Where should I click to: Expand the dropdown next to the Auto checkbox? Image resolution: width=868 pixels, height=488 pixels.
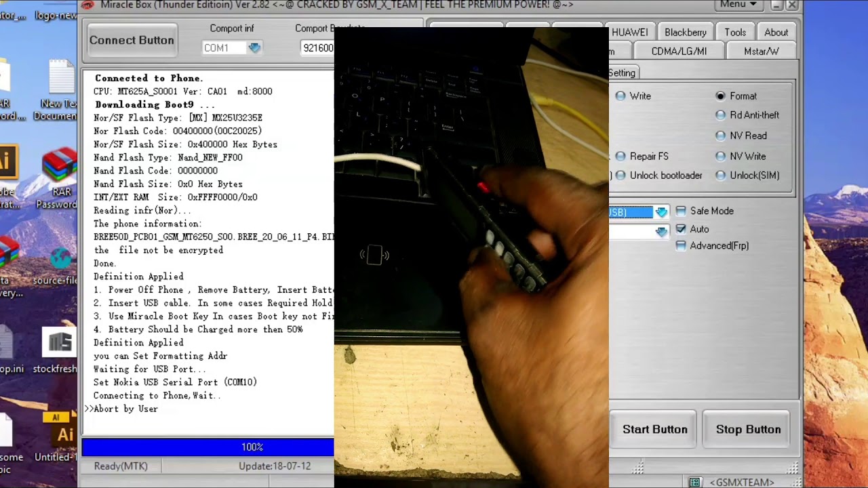point(661,231)
